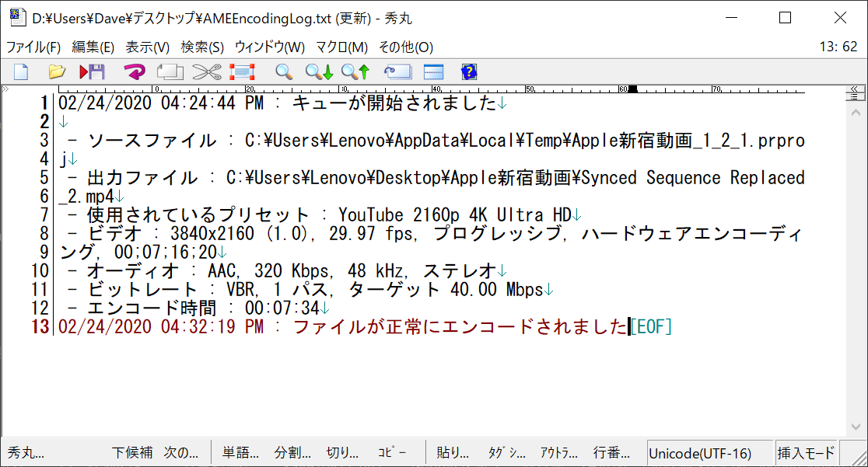Click the ｱｳﾄﾗ... function key button
The width and height of the screenshot is (868, 467).
click(558, 453)
